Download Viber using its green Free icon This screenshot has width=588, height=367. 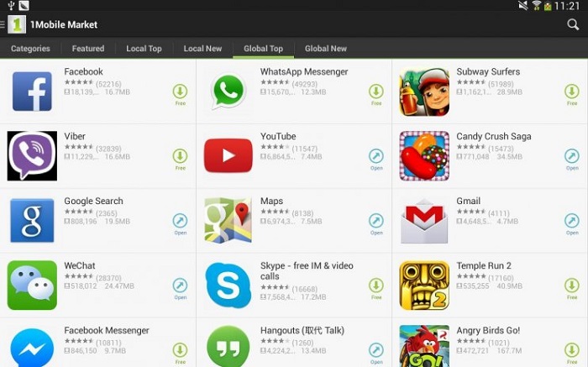180,156
